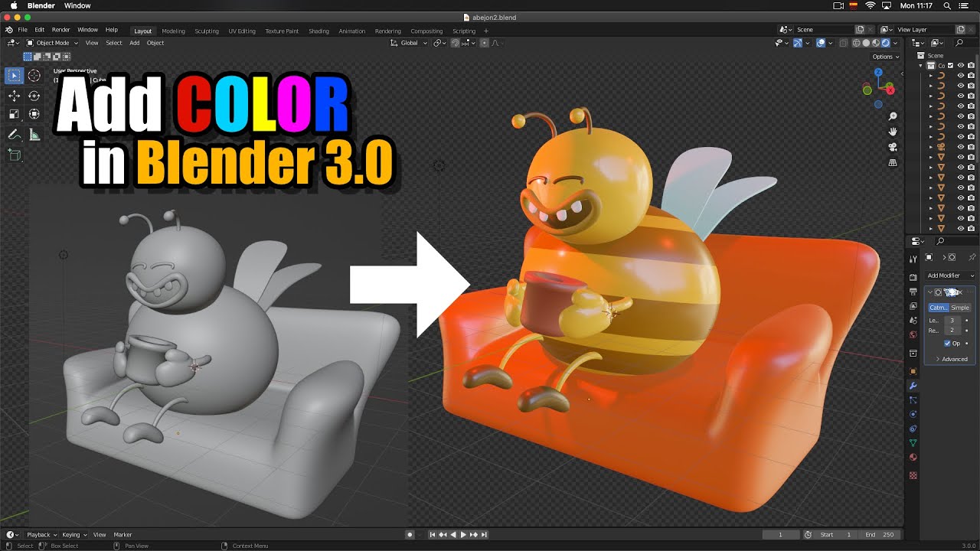Click the blue Z axis gizmo ball
The width and height of the screenshot is (980, 551).
(x=878, y=73)
